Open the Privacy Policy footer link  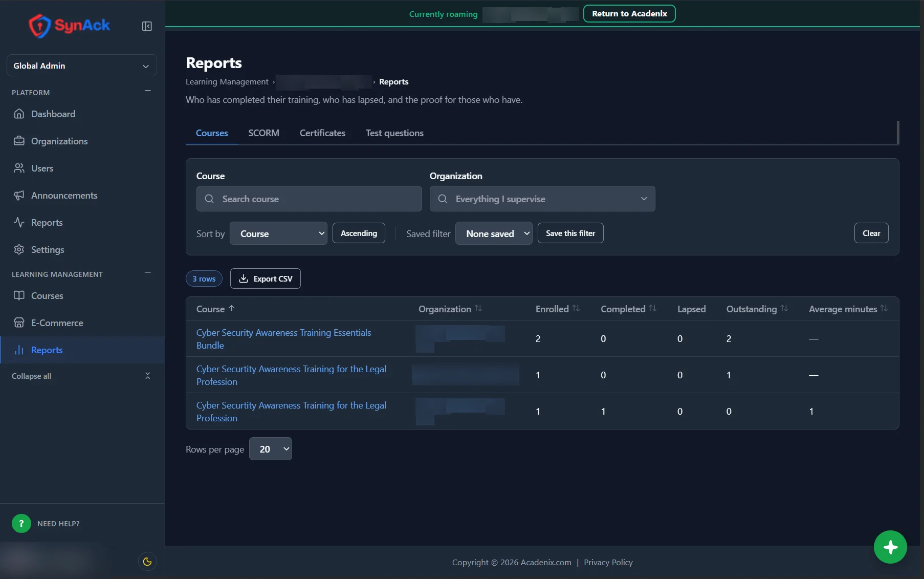click(x=608, y=562)
